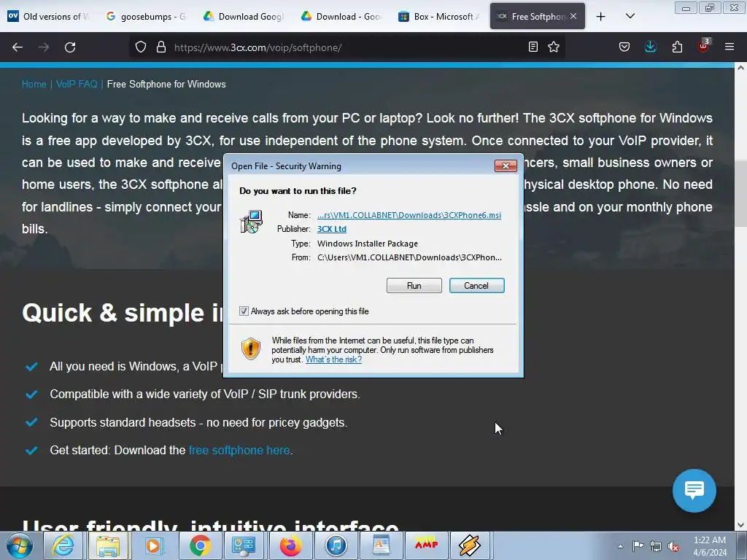The image size is (747, 560).
Task: Open the Windows Start button
Action: click(x=20, y=545)
